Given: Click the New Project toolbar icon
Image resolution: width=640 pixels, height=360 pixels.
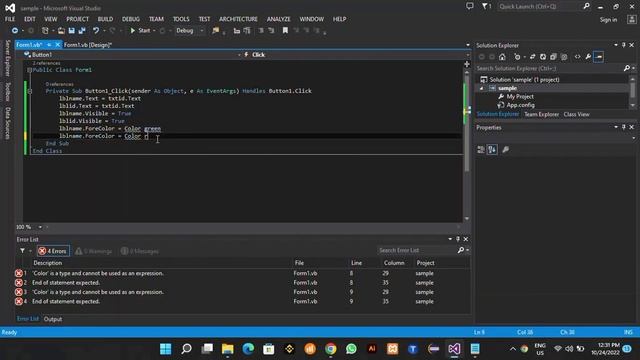Looking at the screenshot, I should click(45, 31).
